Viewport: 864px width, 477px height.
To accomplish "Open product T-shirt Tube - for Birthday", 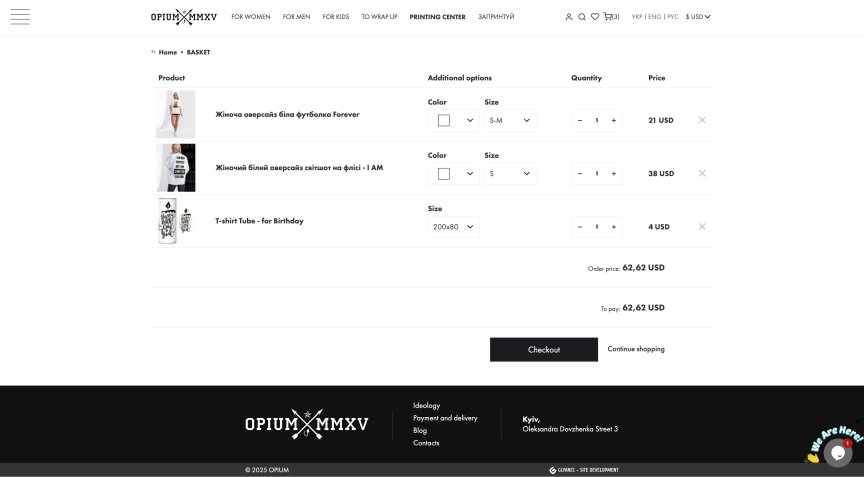I will [x=259, y=221].
